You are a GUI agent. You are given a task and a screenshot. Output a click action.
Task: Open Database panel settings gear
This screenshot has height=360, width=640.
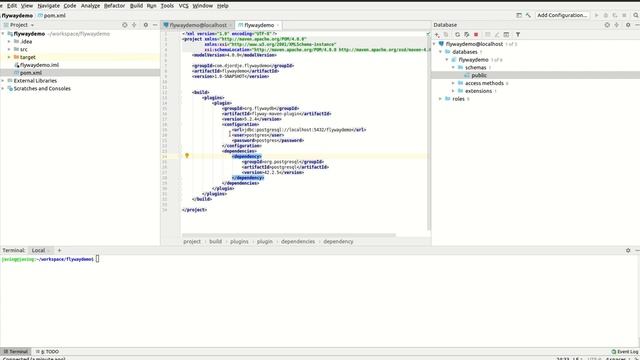tap(628, 25)
